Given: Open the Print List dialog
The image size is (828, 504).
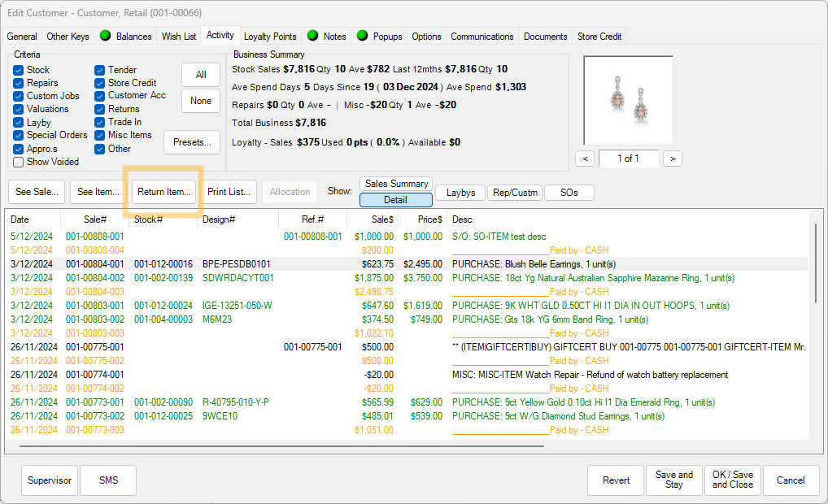Looking at the screenshot, I should coord(229,192).
